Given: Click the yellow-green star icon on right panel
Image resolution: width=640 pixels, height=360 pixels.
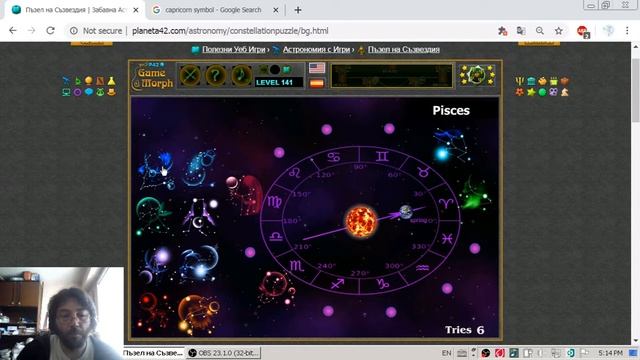Looking at the screenshot, I should [x=531, y=92].
